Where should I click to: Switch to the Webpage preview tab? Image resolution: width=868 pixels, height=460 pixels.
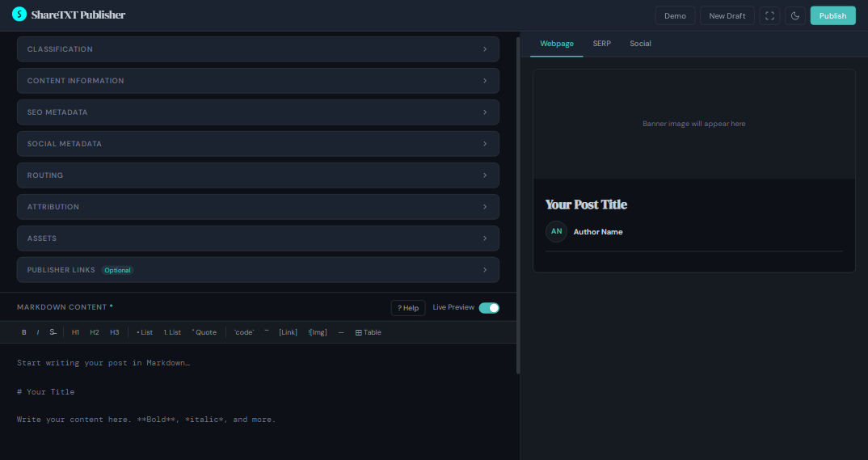pos(556,44)
